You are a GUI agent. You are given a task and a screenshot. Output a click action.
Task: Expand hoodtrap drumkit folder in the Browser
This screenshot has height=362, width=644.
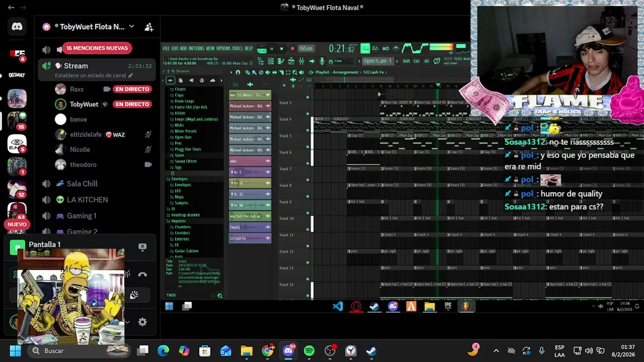coord(186,215)
